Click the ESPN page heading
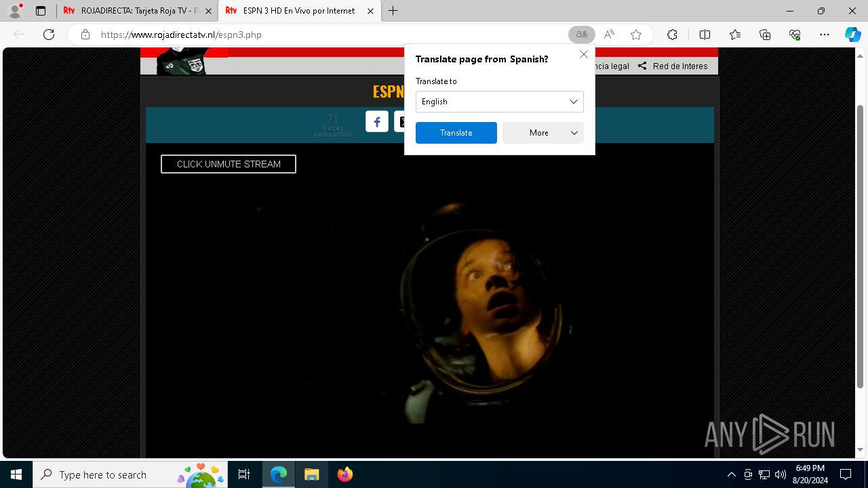The height and width of the screenshot is (488, 868). [x=389, y=91]
